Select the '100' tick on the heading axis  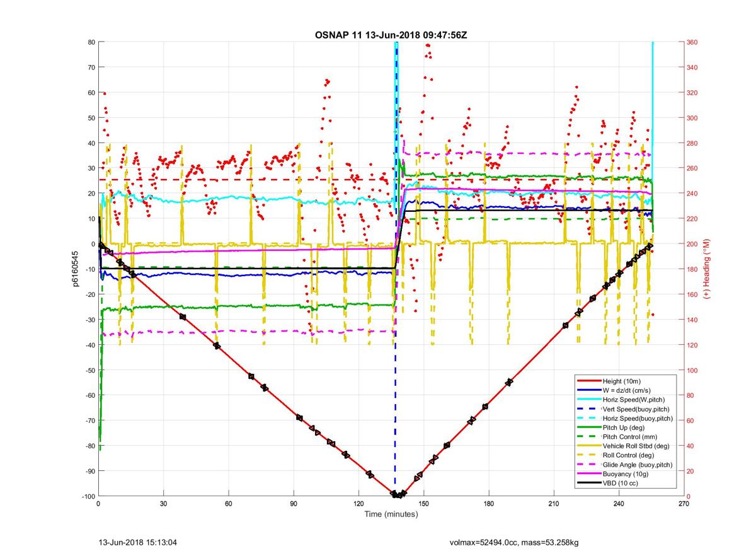693,370
